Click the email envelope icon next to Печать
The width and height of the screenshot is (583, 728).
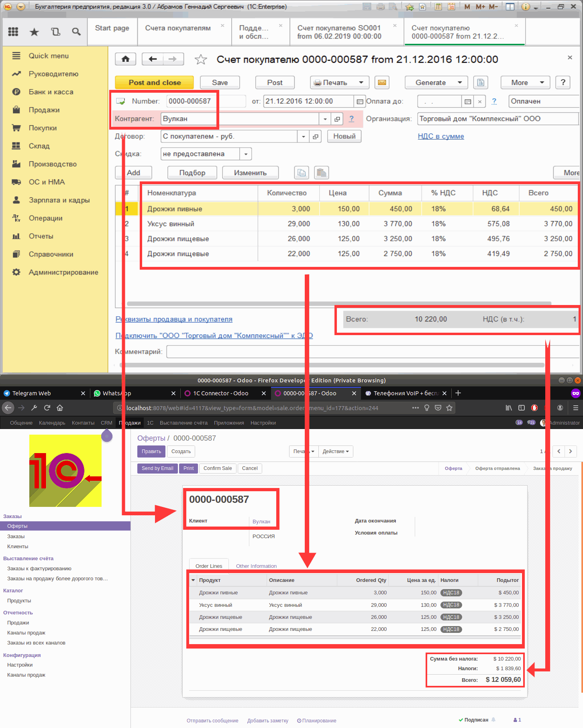382,82
